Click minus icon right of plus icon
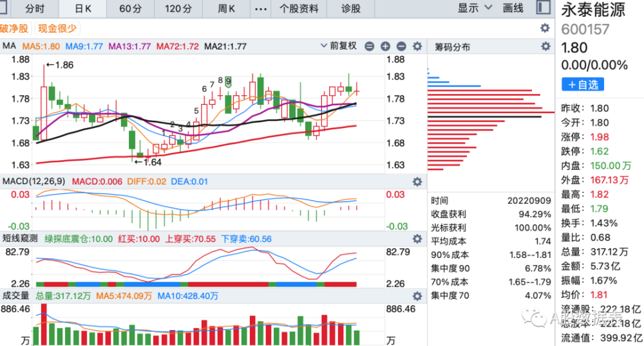Screen dimensions: 644x346 tap(401, 46)
